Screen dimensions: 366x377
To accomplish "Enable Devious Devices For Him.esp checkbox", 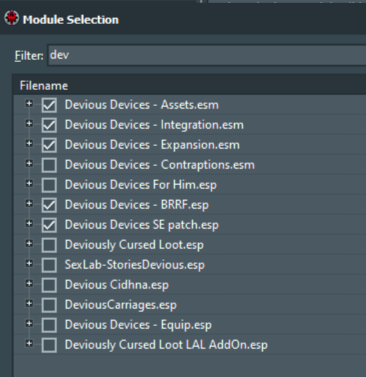I will [49, 185].
